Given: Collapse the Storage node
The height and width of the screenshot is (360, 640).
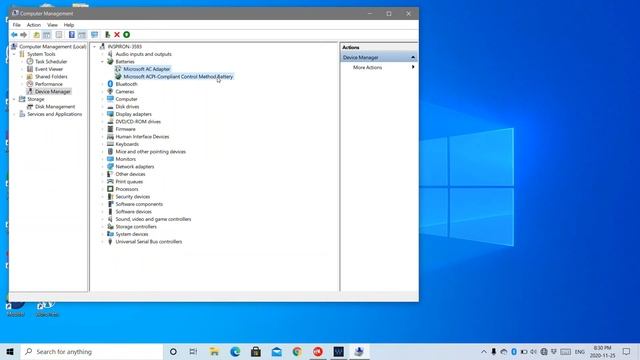Looking at the screenshot, I should click(x=14, y=99).
